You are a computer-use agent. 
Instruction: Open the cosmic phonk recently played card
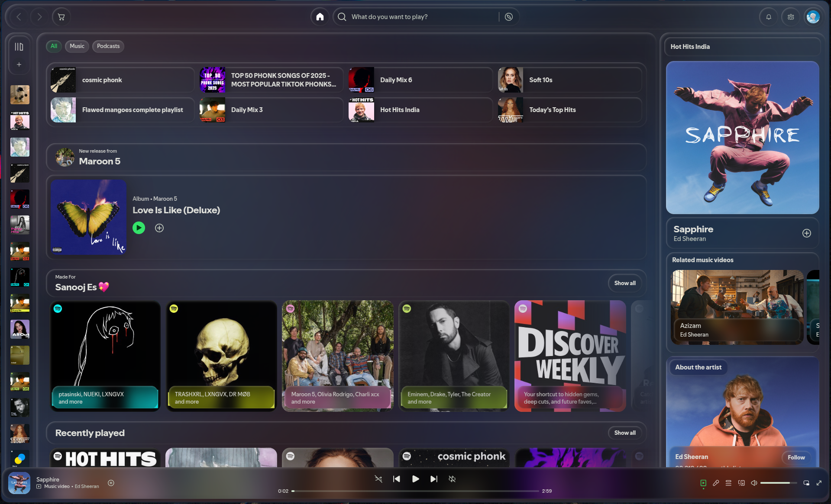(454, 457)
